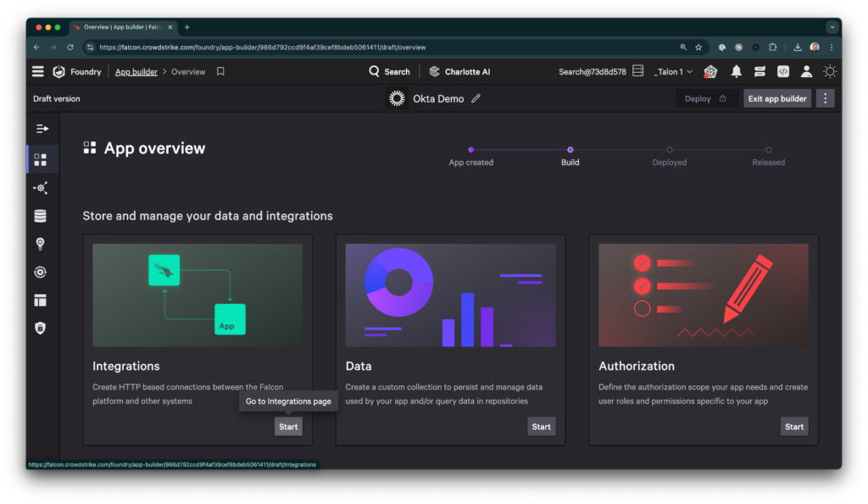Click the Deployed progress step
Viewport: 868px width, 504px height.
click(x=670, y=156)
